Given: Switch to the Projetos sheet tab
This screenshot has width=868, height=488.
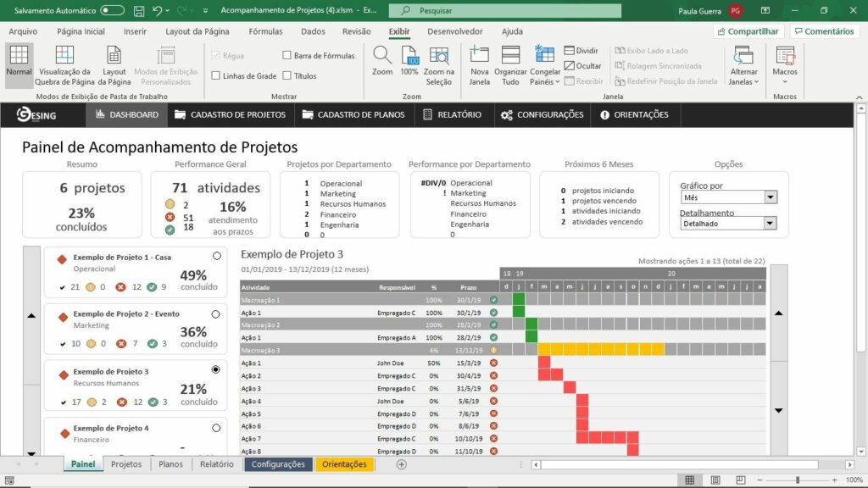Looking at the screenshot, I should click(126, 464).
